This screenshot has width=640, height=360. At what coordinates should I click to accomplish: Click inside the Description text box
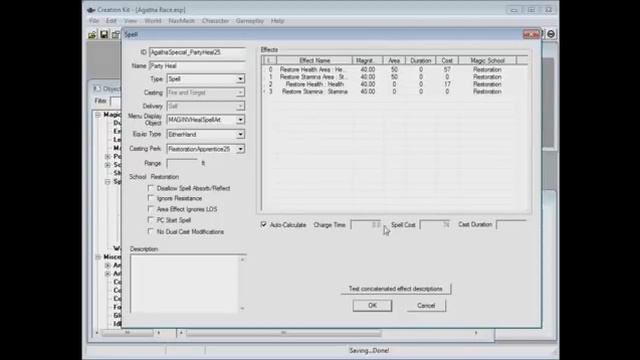tap(184, 284)
